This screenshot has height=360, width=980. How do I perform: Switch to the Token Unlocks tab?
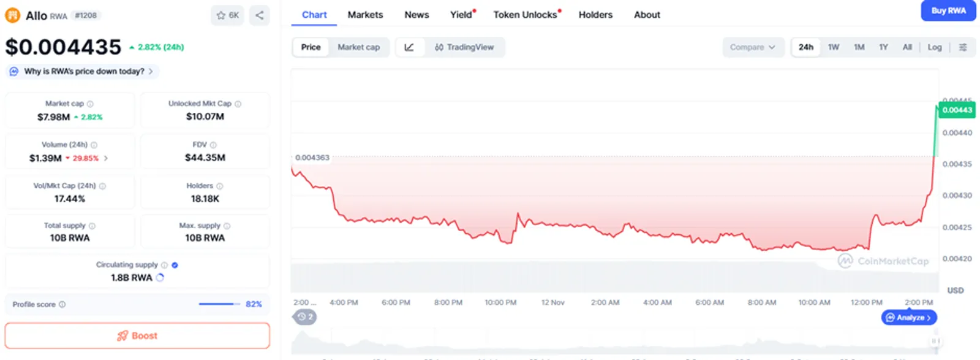click(527, 15)
